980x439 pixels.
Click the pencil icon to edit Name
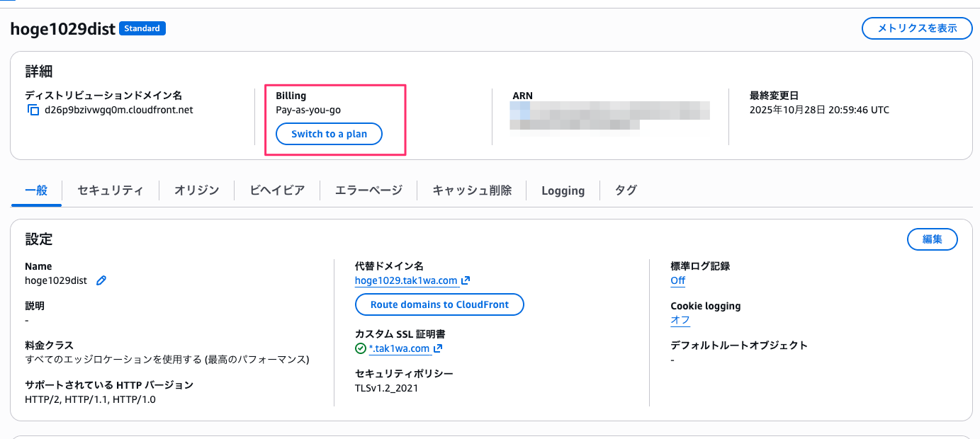pos(101,280)
